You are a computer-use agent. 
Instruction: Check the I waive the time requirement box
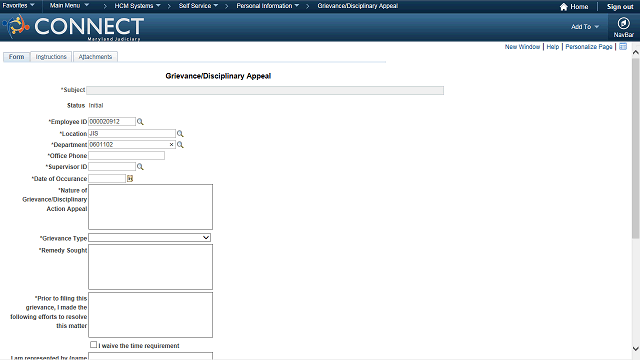[93, 345]
